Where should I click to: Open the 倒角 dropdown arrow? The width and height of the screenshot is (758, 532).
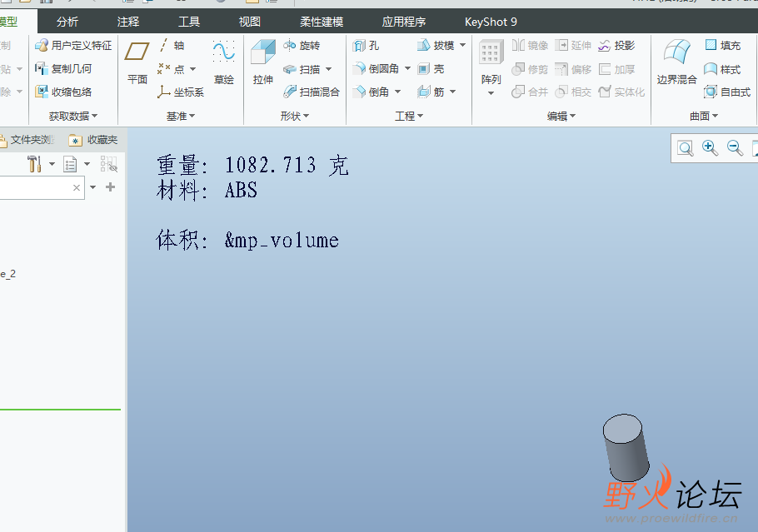click(398, 92)
